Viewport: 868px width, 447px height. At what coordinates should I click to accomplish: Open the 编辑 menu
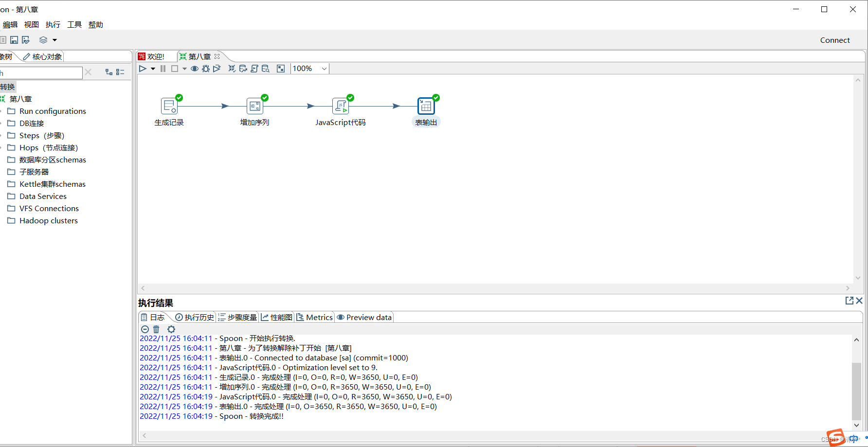[x=10, y=25]
